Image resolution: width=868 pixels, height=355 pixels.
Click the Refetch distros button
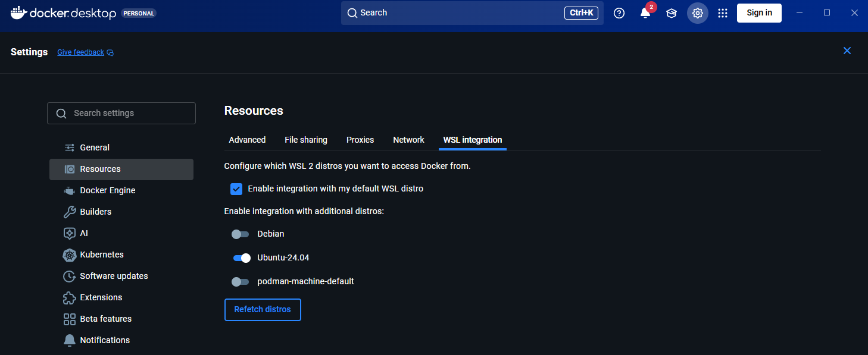point(263,309)
